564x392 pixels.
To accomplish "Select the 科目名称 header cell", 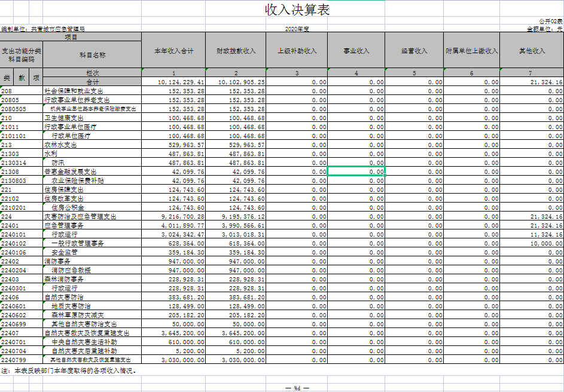I will (92, 55).
